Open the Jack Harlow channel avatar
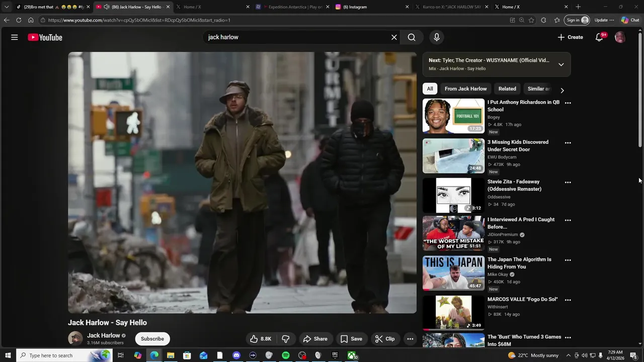This screenshot has height=362, width=644. tap(75, 338)
